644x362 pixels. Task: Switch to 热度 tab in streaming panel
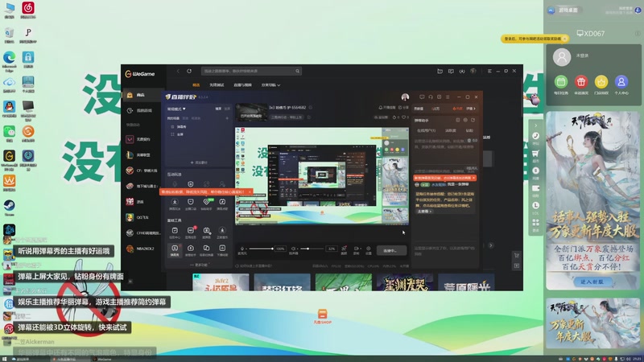coord(456,109)
